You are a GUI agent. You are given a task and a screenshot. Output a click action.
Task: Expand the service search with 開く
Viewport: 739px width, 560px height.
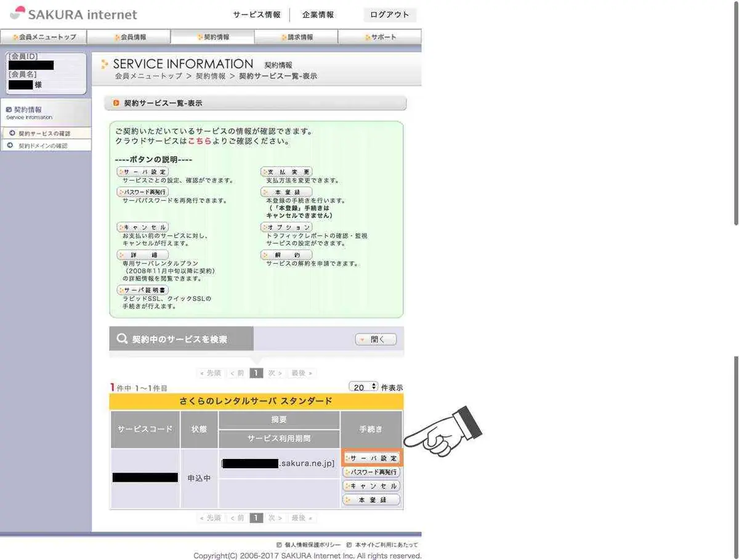pyautogui.click(x=376, y=339)
